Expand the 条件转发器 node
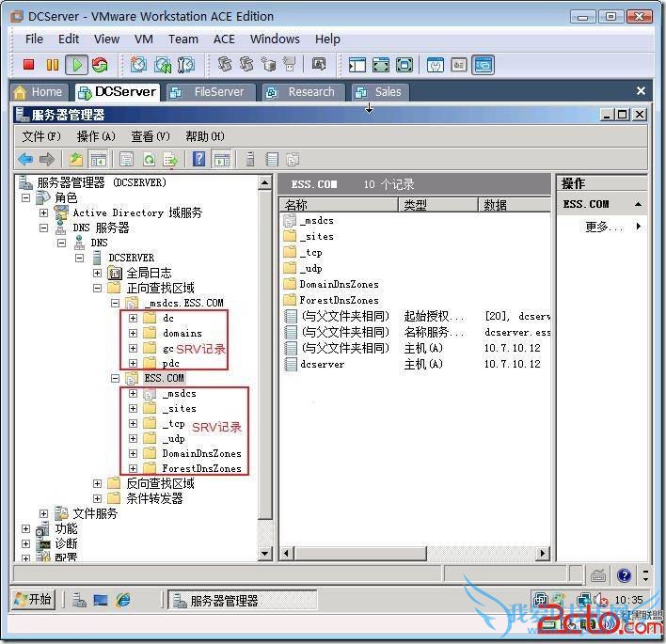The width and height of the screenshot is (666, 644). [97, 498]
